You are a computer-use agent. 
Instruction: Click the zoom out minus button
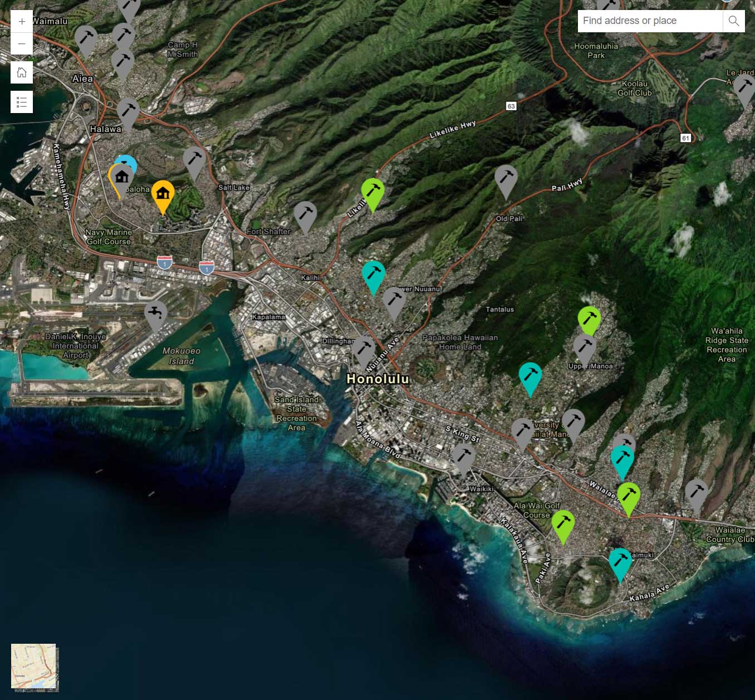pyautogui.click(x=22, y=43)
